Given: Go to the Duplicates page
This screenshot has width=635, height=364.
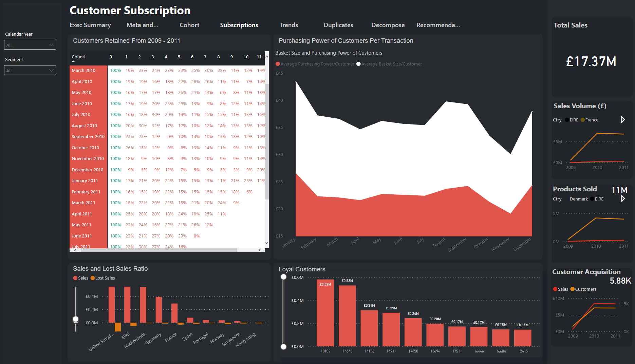Looking at the screenshot, I should tap(338, 25).
